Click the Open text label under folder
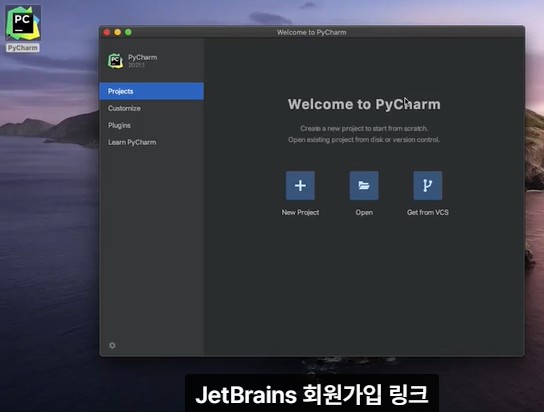This screenshot has height=412, width=544. [x=364, y=212]
